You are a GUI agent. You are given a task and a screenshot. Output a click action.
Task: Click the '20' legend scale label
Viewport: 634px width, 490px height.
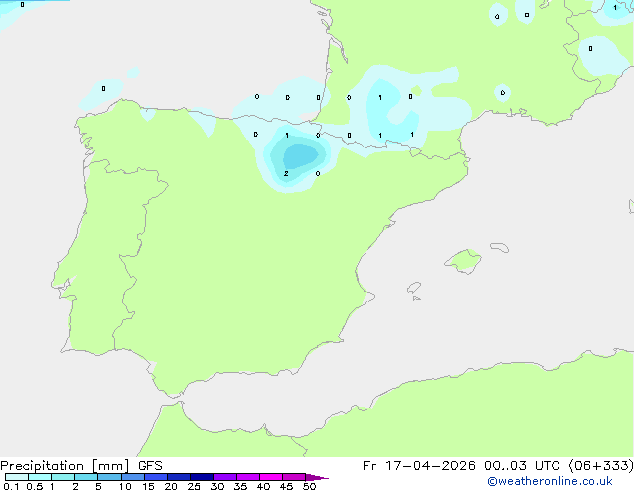pyautogui.click(x=171, y=486)
